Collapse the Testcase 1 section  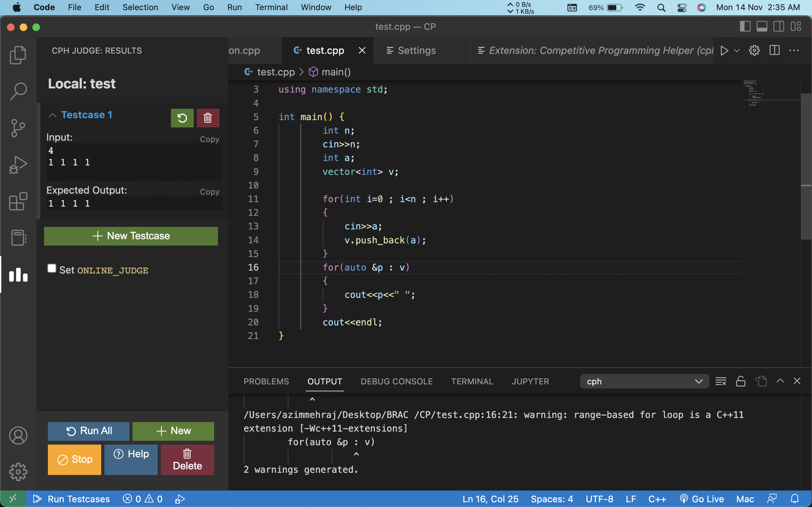52,115
